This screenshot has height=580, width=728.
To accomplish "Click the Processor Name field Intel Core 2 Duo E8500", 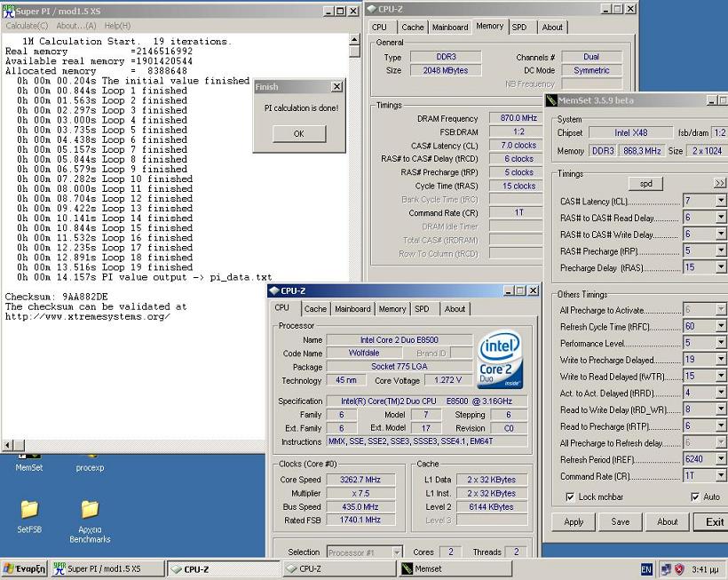I will 400,340.
